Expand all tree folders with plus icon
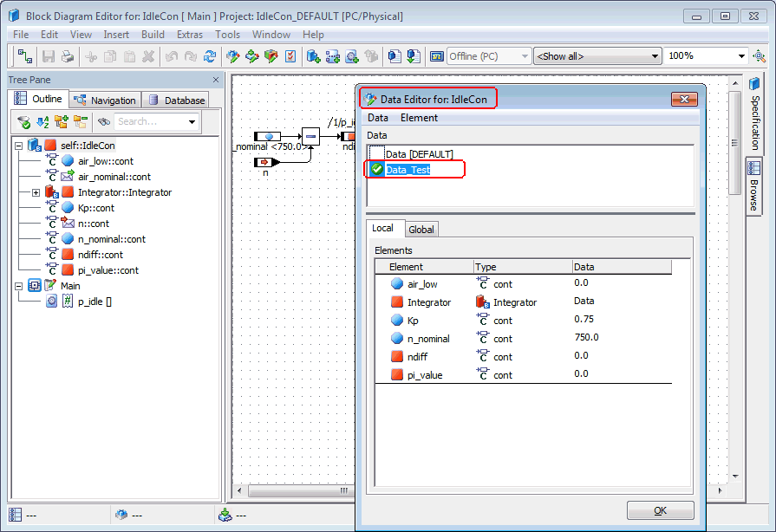776x532 pixels. tap(62, 121)
